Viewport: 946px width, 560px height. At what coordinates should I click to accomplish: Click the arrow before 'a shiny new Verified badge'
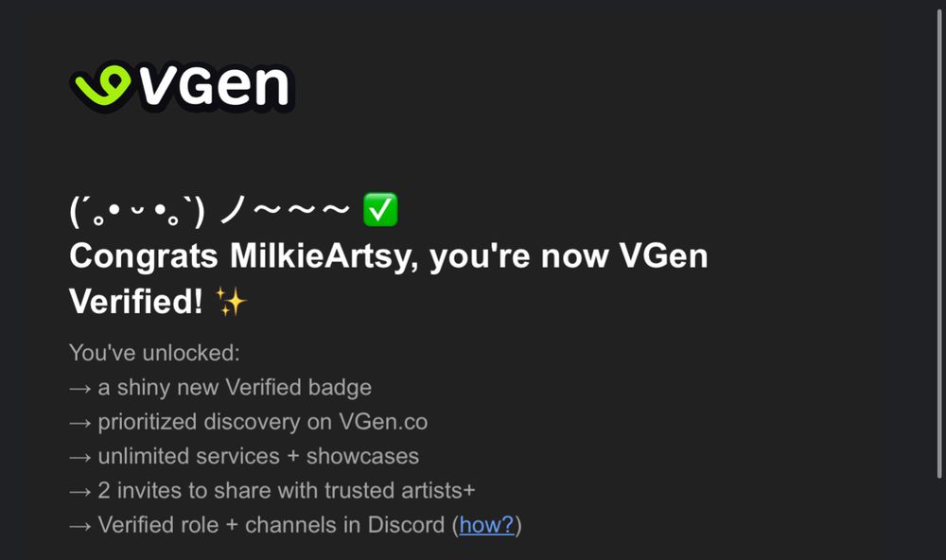79,389
